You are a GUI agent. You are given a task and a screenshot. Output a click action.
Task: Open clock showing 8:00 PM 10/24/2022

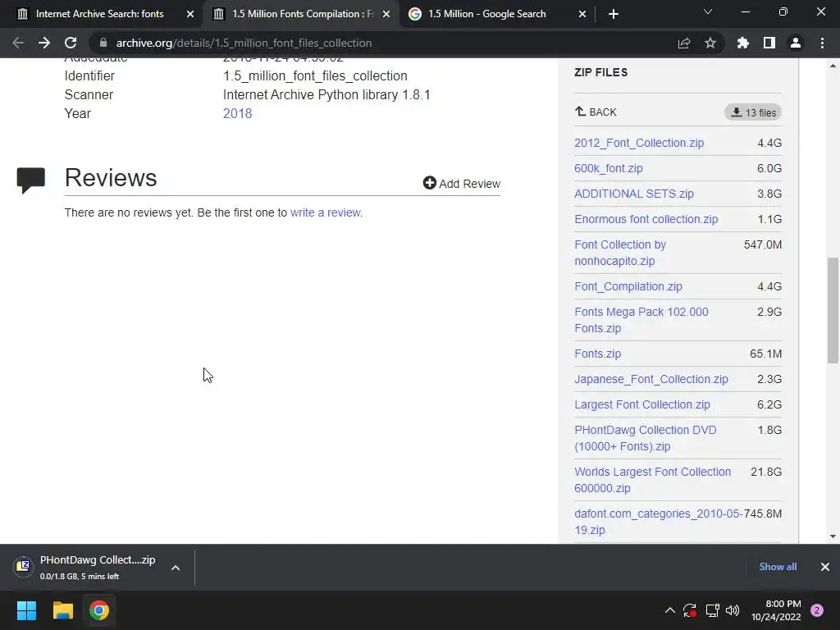pyautogui.click(x=776, y=610)
